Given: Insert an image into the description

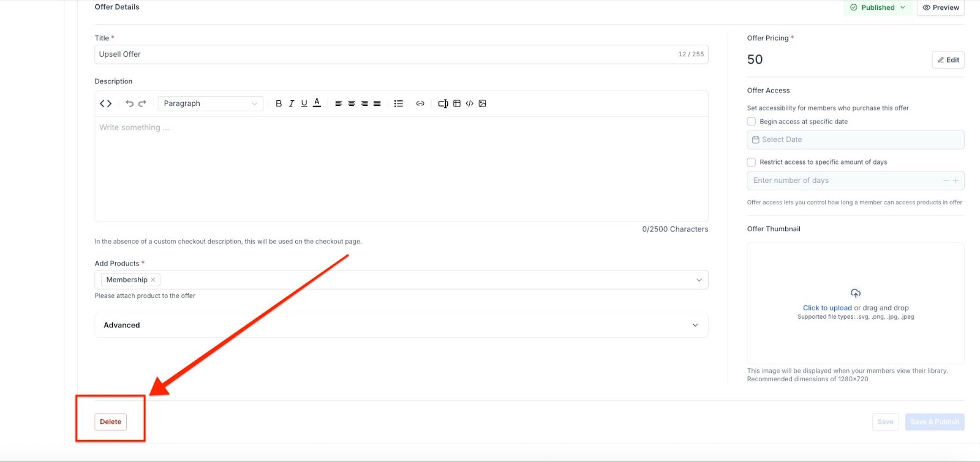Looking at the screenshot, I should coord(483,103).
